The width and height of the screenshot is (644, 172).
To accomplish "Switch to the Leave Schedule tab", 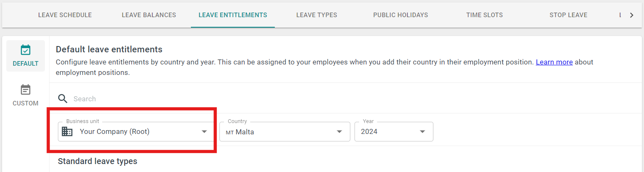I will pyautogui.click(x=65, y=15).
